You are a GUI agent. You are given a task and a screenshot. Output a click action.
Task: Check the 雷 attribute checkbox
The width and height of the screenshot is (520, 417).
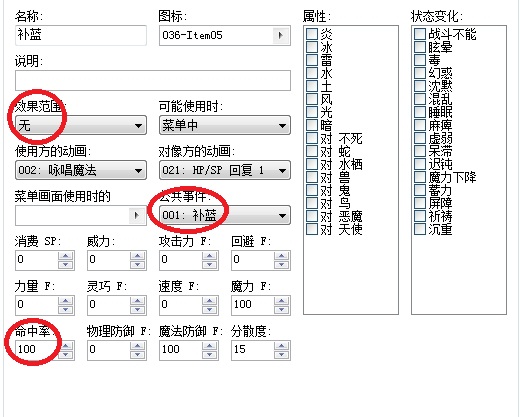click(312, 60)
